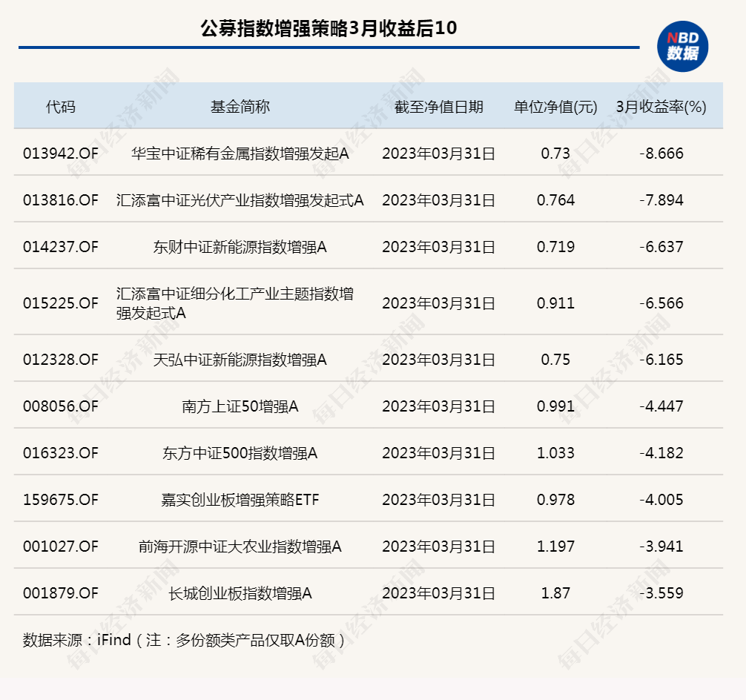The image size is (746, 700).
Task: Select fund name 东财中证新能源指数增强A
Action: [240, 246]
